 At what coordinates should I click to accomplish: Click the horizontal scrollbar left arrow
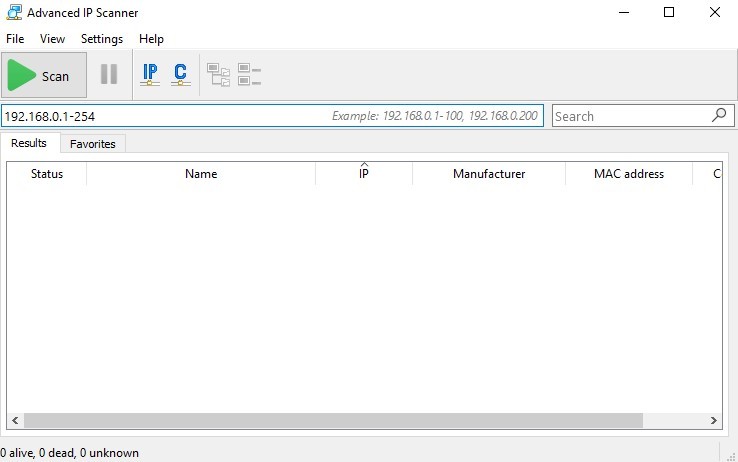[15, 421]
